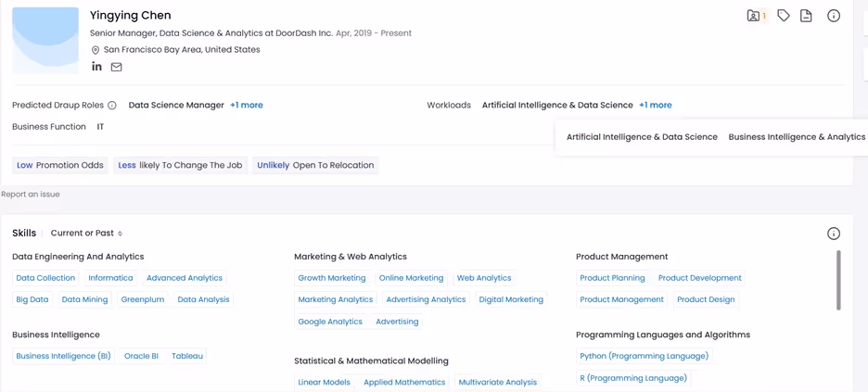The height and width of the screenshot is (392, 868).
Task: Click the Product Management skill tag
Action: pos(621,299)
